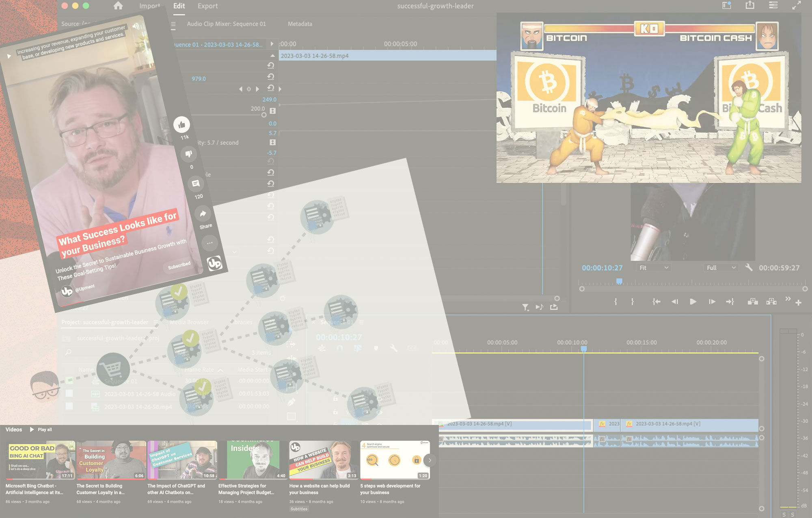Click the Share icon on the Short video
This screenshot has height=518, width=812.
coord(203,214)
